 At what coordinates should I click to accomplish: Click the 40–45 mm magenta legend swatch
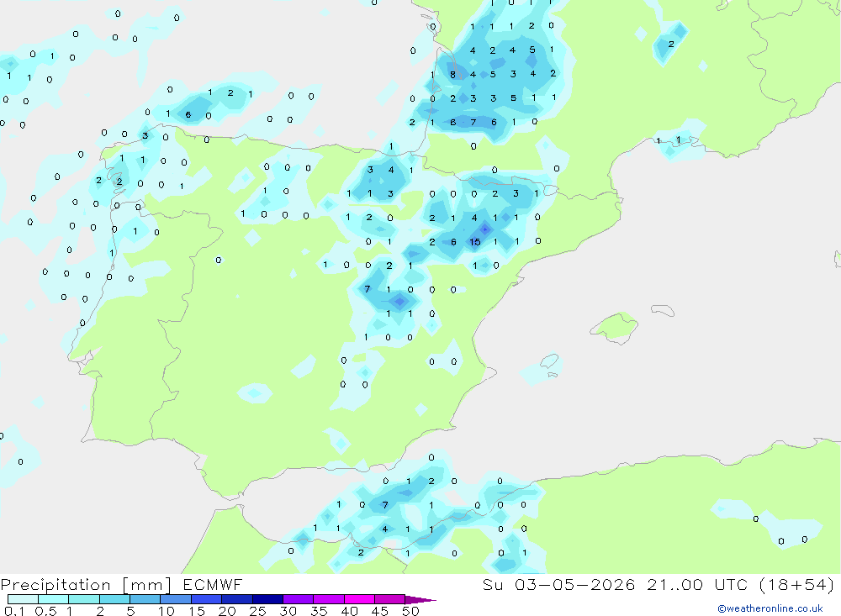coord(359,599)
